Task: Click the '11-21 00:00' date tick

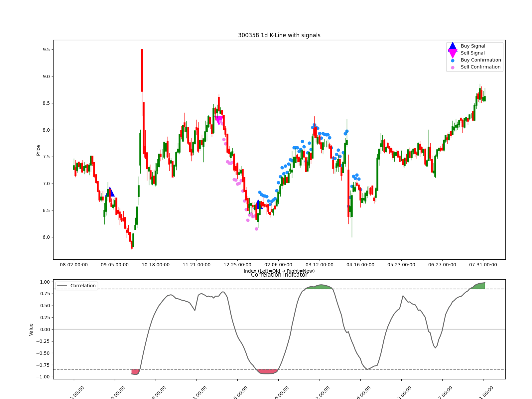Action: (197, 265)
